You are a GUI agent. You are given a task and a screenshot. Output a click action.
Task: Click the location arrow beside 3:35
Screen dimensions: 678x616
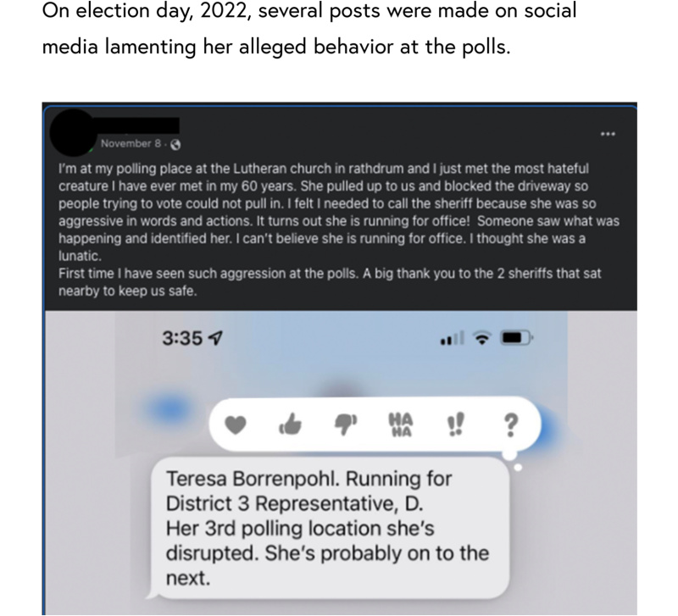[x=216, y=337]
